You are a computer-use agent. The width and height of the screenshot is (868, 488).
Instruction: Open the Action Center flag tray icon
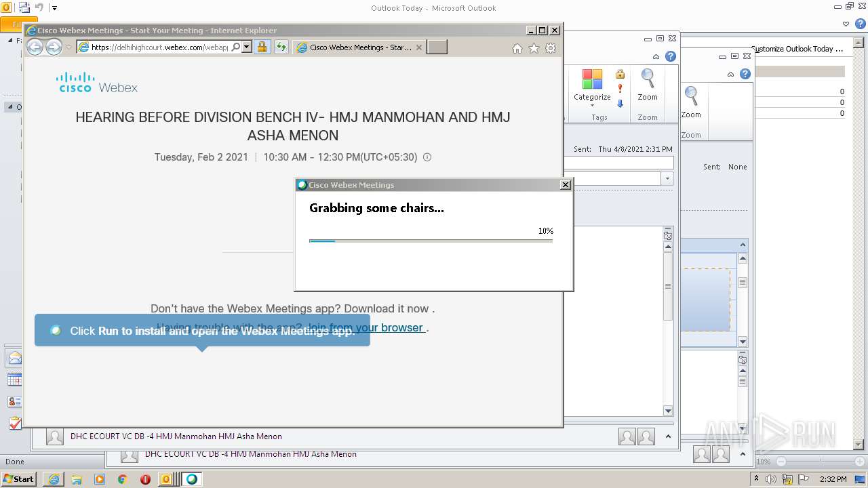click(x=804, y=479)
